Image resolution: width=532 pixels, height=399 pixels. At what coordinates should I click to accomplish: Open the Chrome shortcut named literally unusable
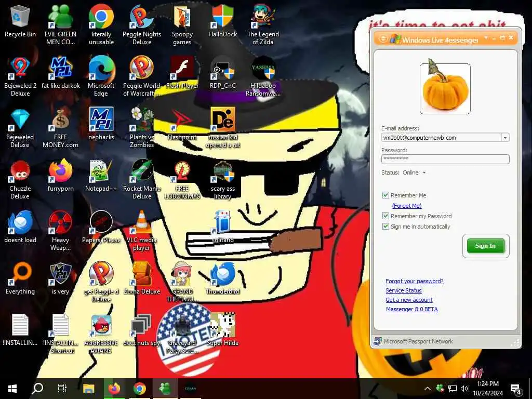click(x=101, y=24)
